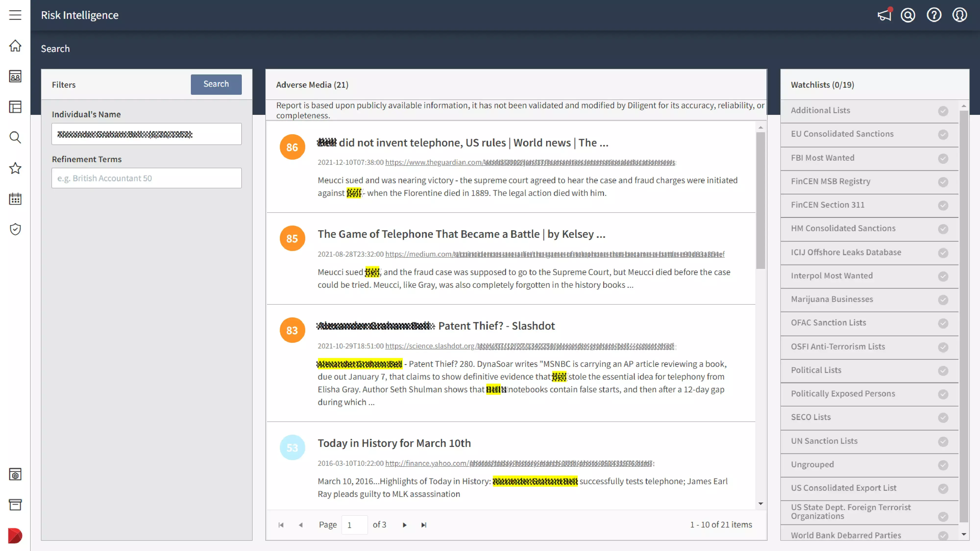
Task: Go to the Home sidebar icon
Action: tap(15, 46)
